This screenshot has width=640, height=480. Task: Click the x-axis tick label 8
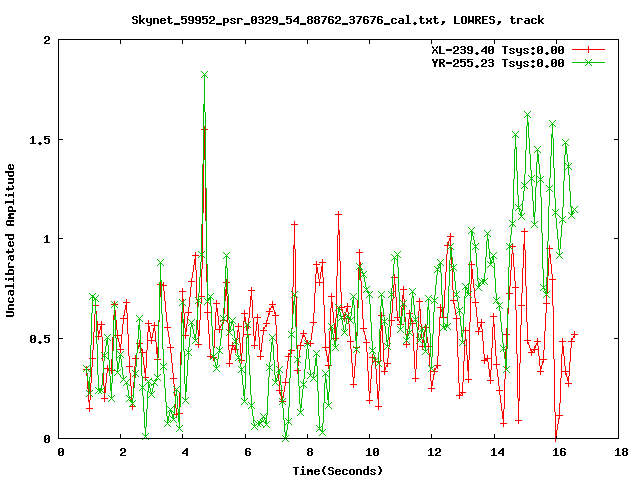[x=310, y=452]
